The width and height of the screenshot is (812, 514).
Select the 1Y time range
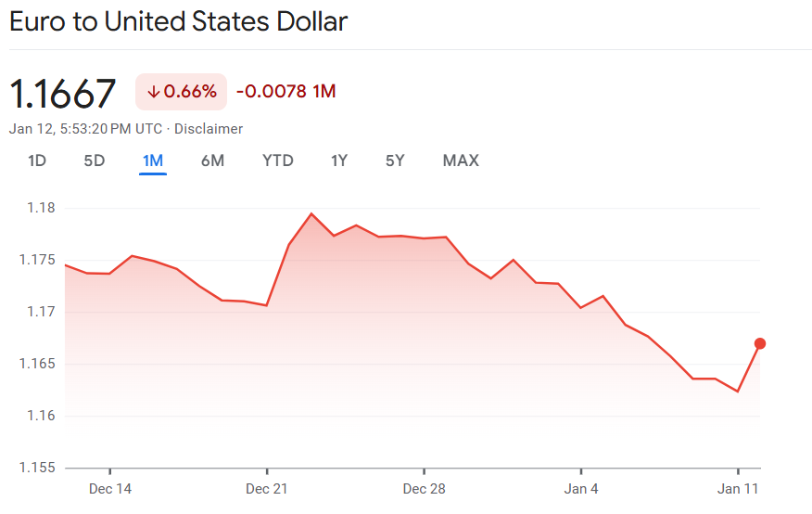pos(339,161)
